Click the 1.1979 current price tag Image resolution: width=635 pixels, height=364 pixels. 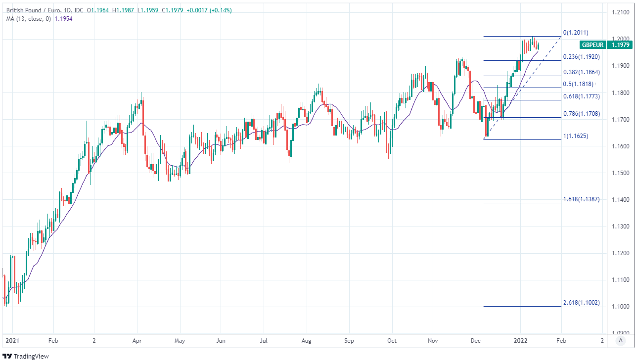coord(620,45)
